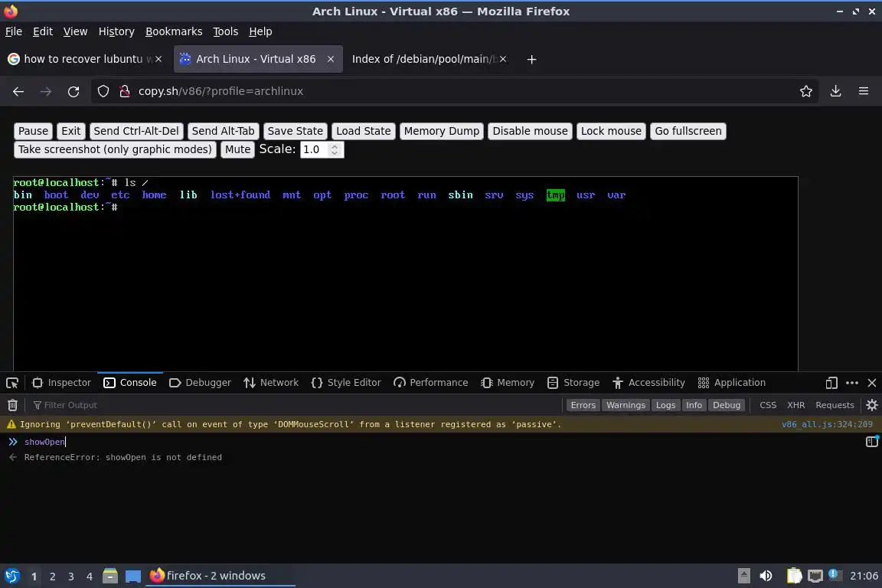Open the clipboard manager tray icon
882x588 pixels.
(x=794, y=576)
